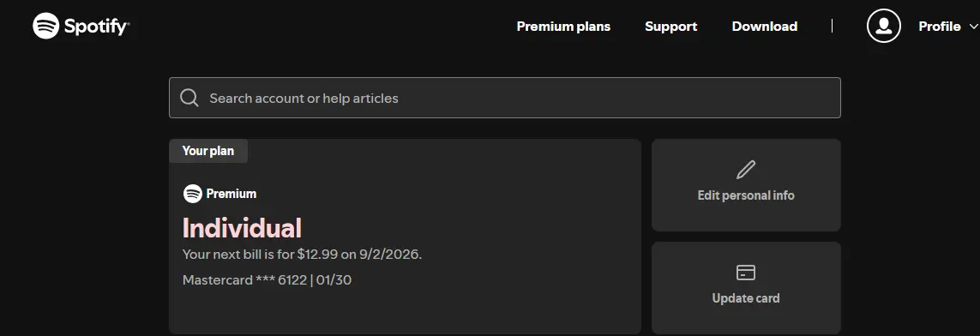
Task: Go to the Support page
Action: point(670,27)
